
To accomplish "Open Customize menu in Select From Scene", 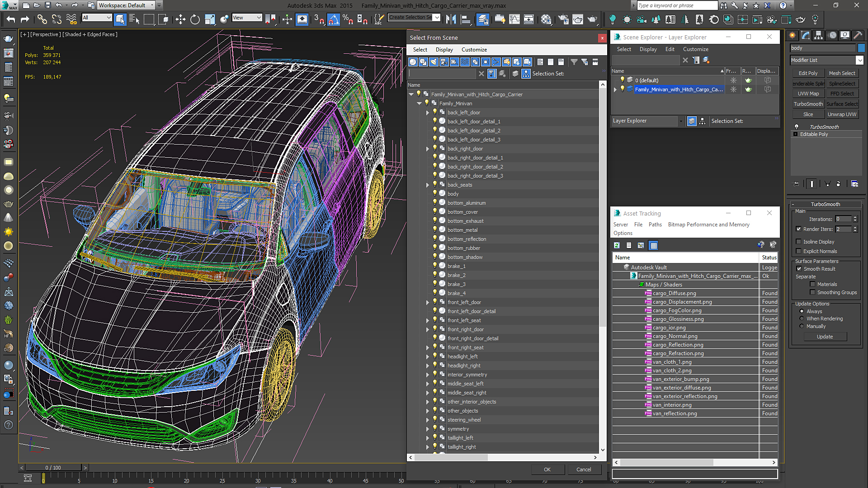I will click(474, 50).
